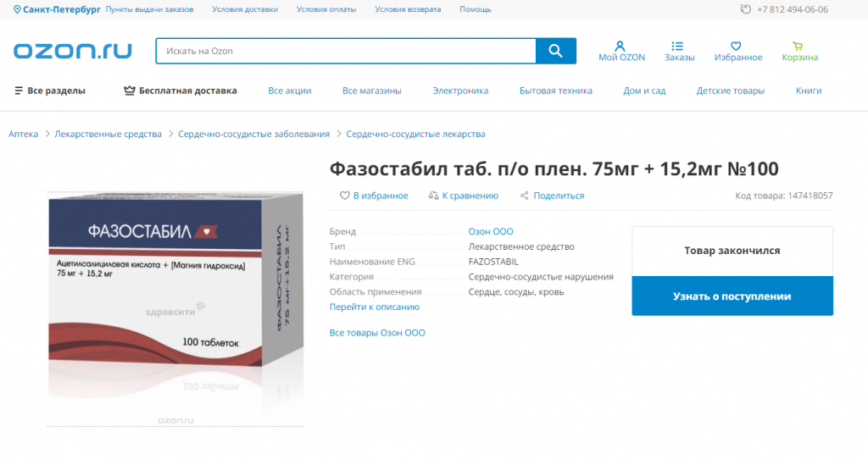The image size is (868, 459).
Task: Open Бесплатная доставка menu item
Action: coord(181,91)
